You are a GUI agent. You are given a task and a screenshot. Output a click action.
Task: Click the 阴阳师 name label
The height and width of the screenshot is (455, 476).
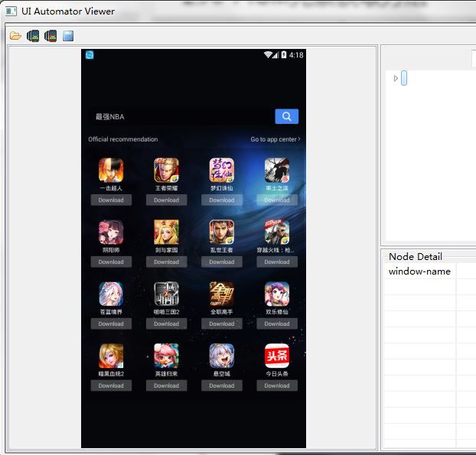(x=111, y=250)
